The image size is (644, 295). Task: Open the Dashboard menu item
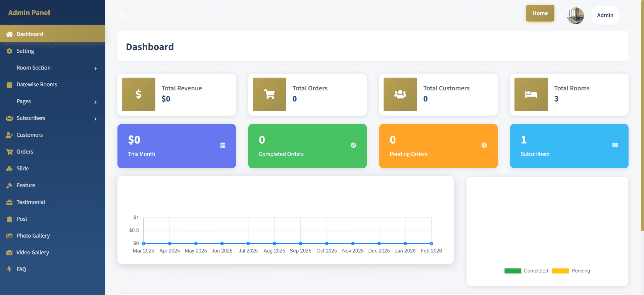52,34
